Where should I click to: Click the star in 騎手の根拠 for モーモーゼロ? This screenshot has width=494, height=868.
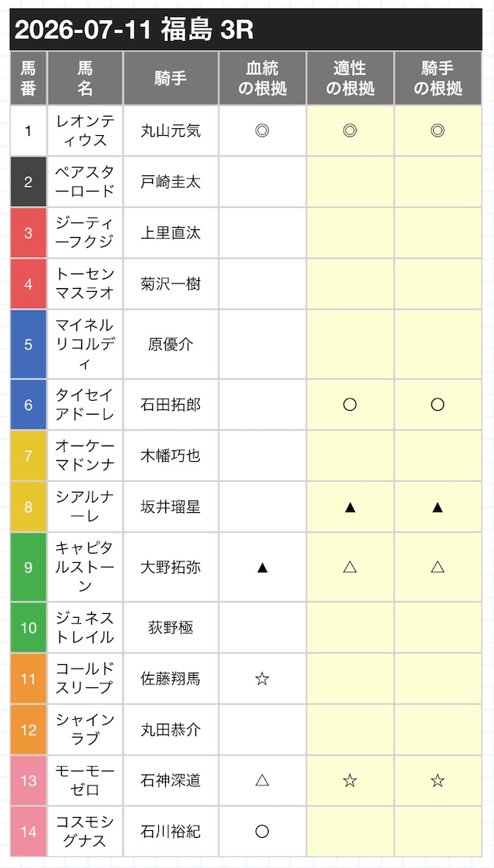438,781
